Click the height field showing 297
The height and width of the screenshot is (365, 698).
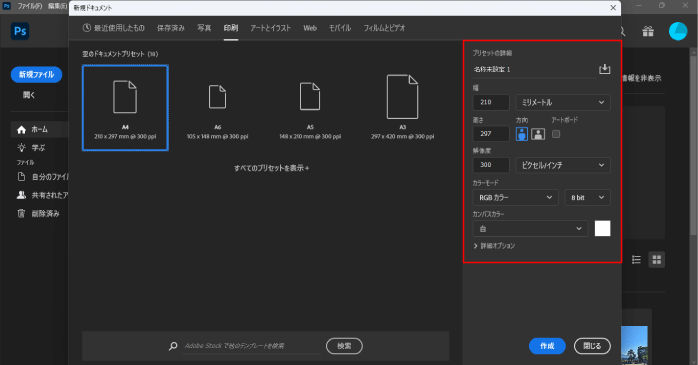pos(491,134)
